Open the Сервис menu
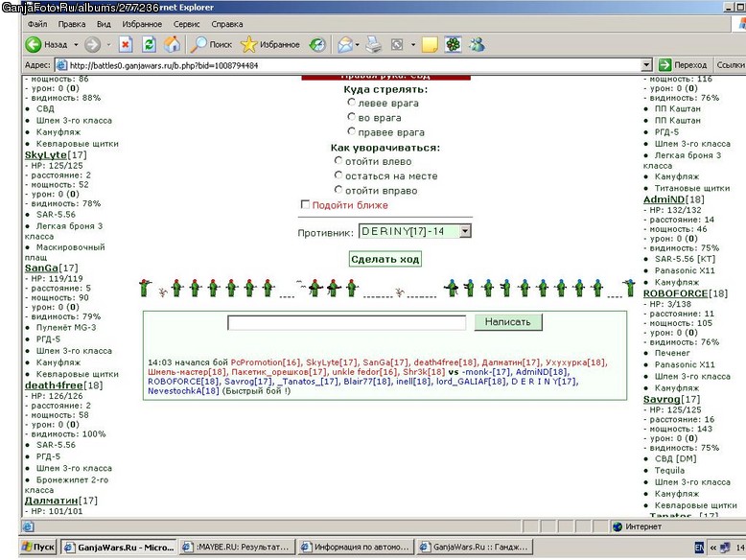The width and height of the screenshot is (746, 560). click(186, 24)
